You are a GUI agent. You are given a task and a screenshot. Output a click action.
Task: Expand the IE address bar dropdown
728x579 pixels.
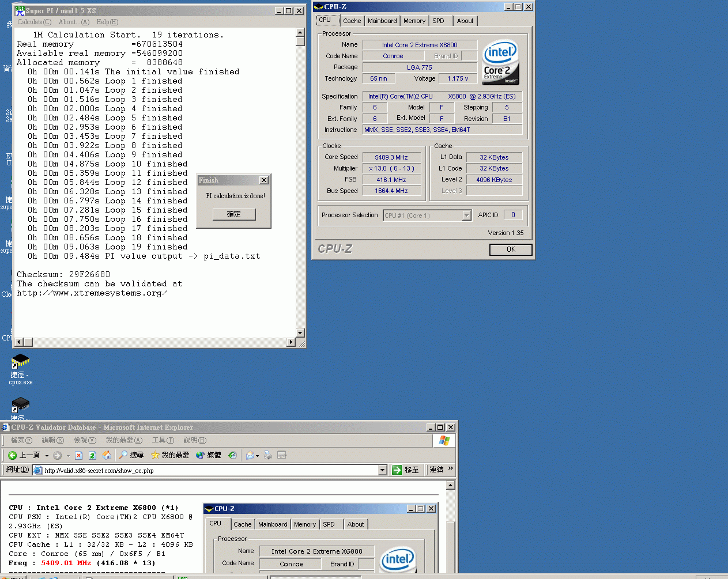click(x=382, y=470)
